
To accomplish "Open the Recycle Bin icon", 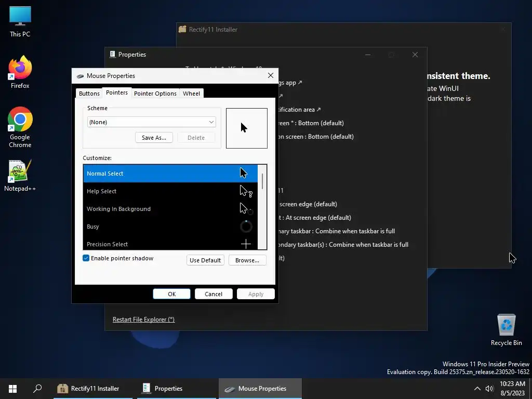I will (x=506, y=330).
